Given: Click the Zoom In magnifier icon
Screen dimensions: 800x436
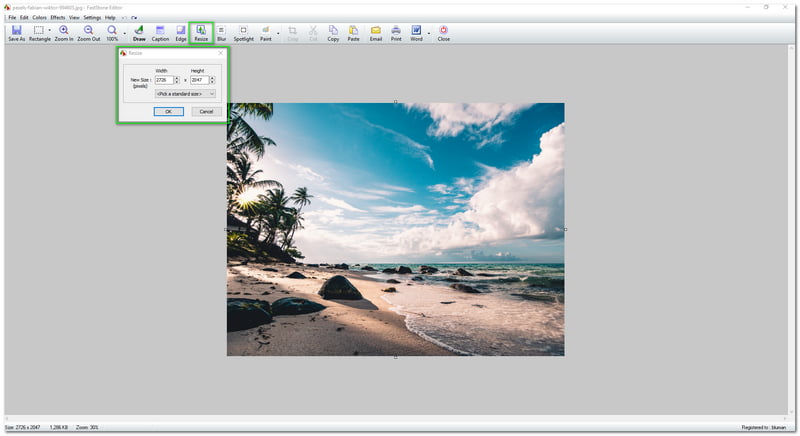Looking at the screenshot, I should click(x=64, y=31).
